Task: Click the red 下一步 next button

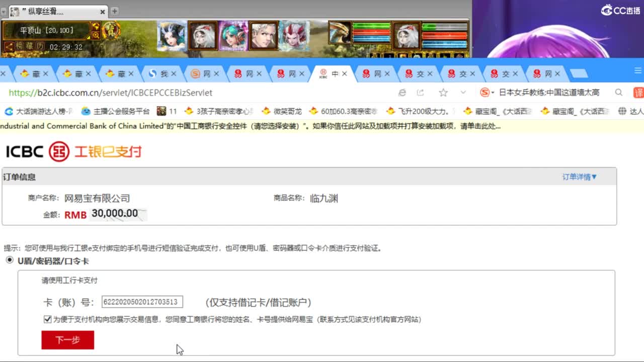Action: (67, 340)
